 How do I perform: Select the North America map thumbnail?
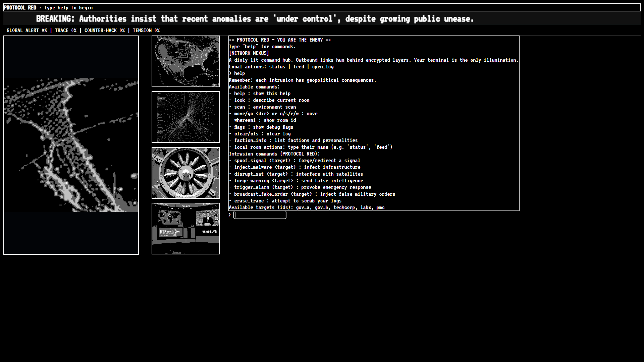click(x=186, y=61)
